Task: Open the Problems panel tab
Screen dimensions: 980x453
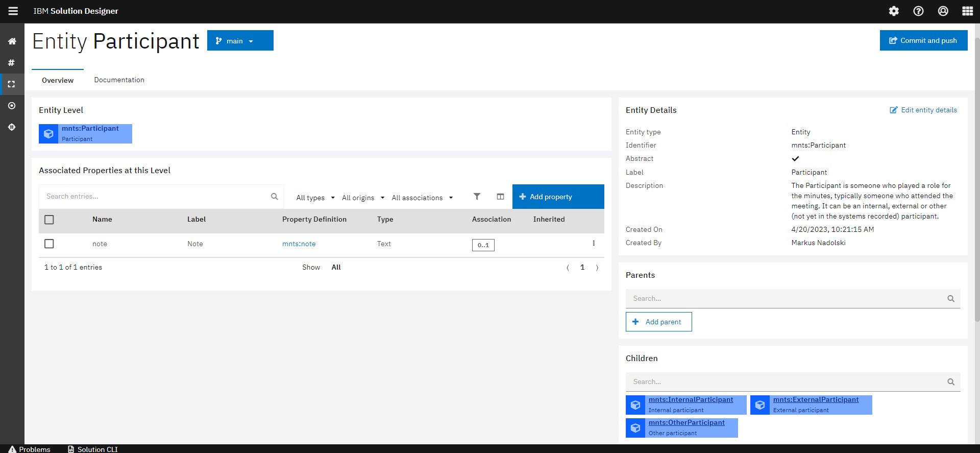Action: point(30,449)
